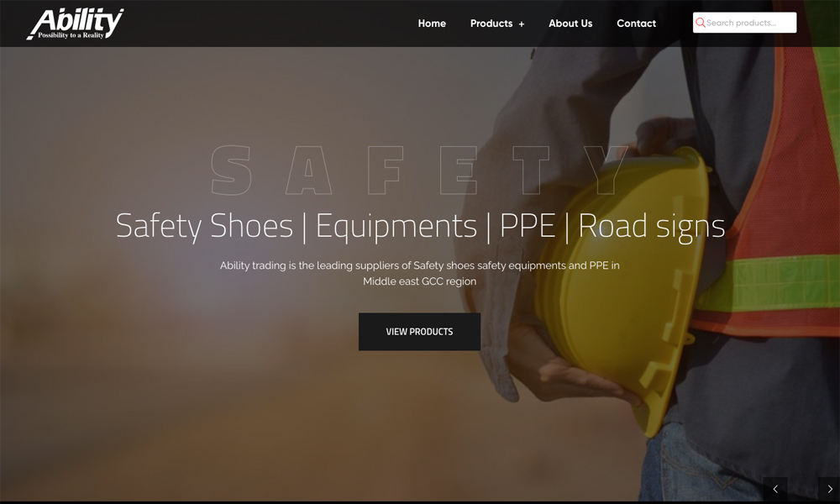Click the VIEW PRODUCTS button
The width and height of the screenshot is (840, 504).
click(x=419, y=332)
